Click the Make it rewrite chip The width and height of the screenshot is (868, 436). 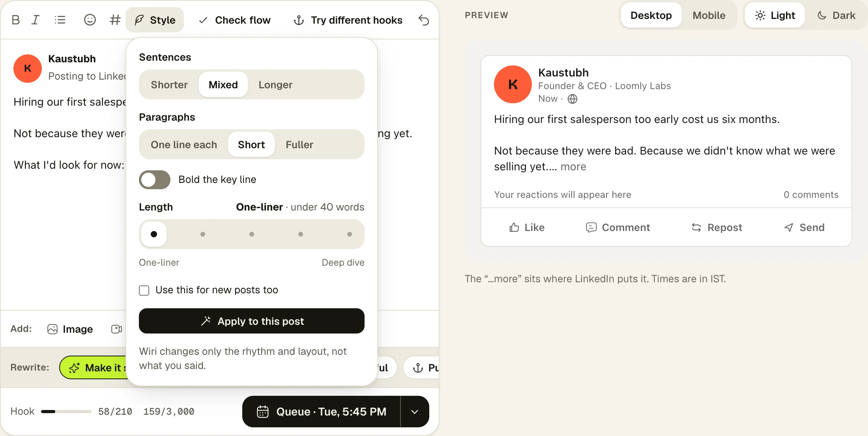(93, 367)
